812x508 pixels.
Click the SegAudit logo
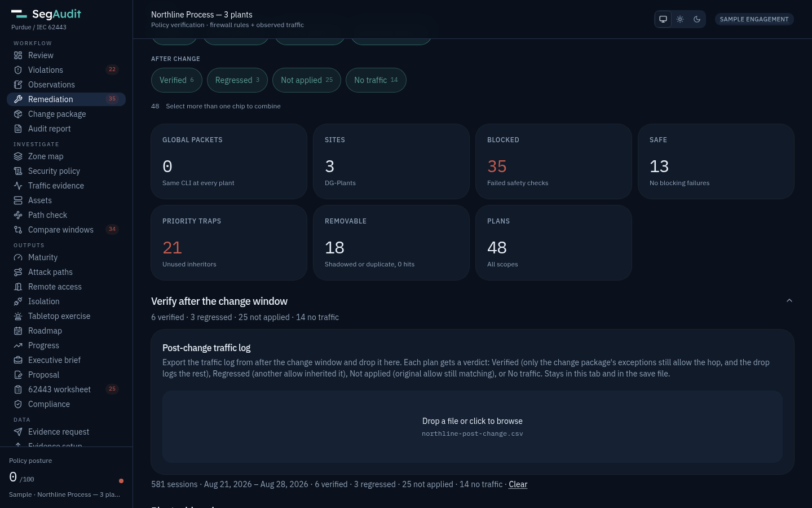click(x=46, y=14)
